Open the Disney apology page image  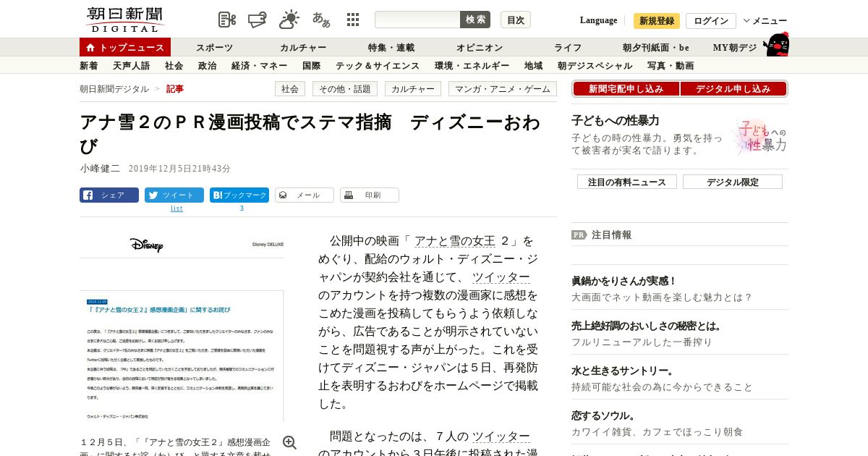point(182,328)
